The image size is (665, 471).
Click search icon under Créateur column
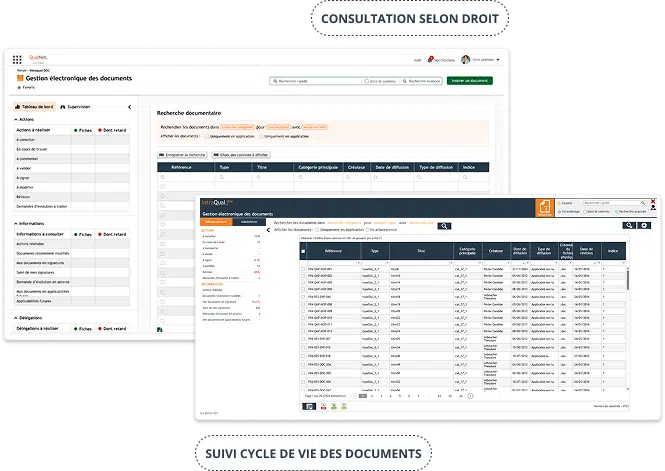pyautogui.click(x=348, y=177)
